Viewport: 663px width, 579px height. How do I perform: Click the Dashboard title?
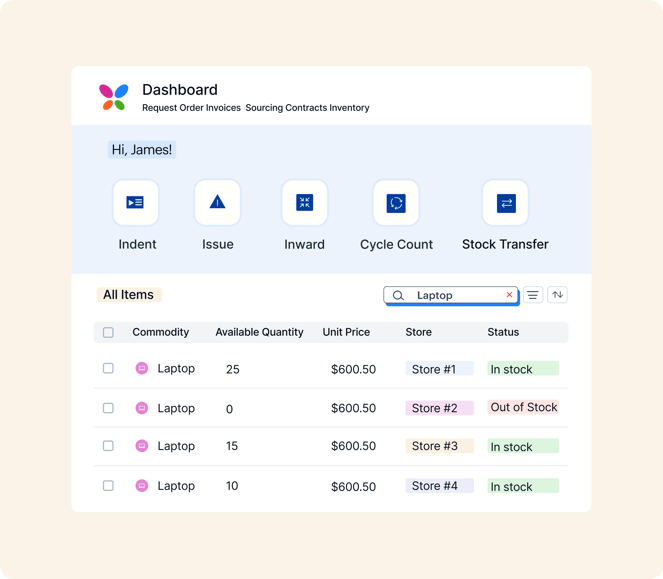tap(180, 90)
